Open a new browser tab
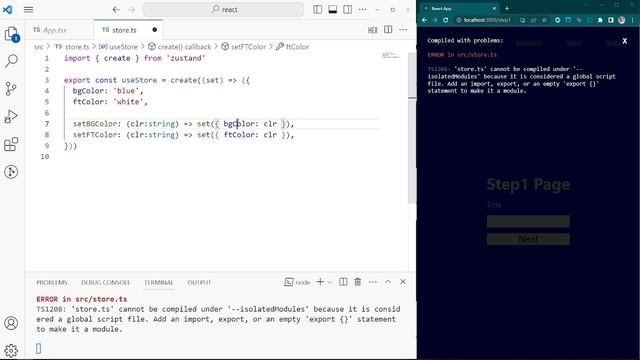 tap(507, 8)
